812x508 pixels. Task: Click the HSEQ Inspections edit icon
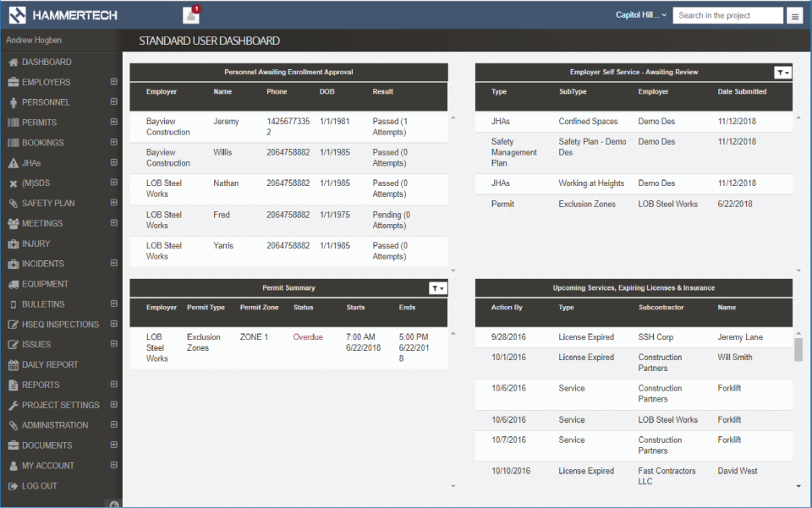click(x=14, y=325)
